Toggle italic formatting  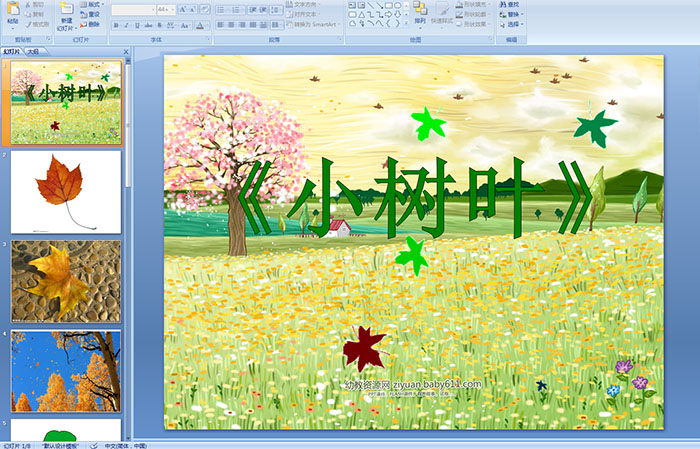click(x=126, y=25)
